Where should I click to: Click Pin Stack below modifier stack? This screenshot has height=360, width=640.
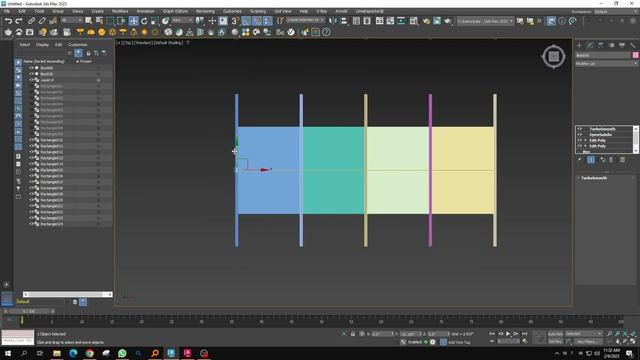tap(580, 160)
